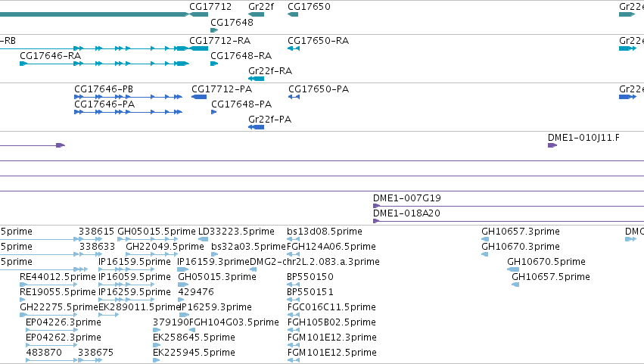Image resolution: width=644 pixels, height=364 pixels.
Task: Click EST FGC016C11.5prime
Action: 331,307
